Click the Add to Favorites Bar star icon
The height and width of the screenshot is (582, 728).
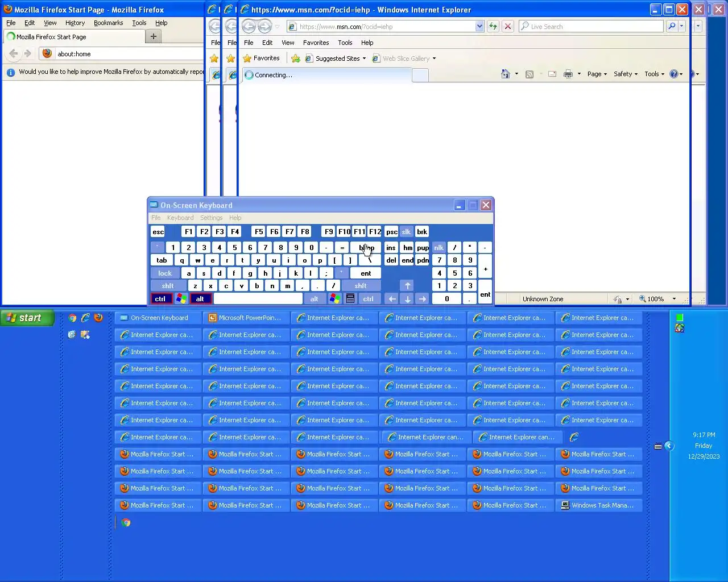tap(296, 58)
